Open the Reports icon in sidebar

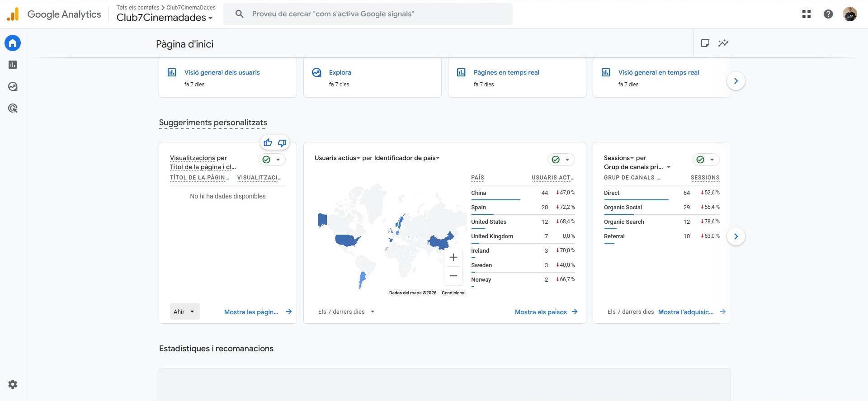click(13, 65)
